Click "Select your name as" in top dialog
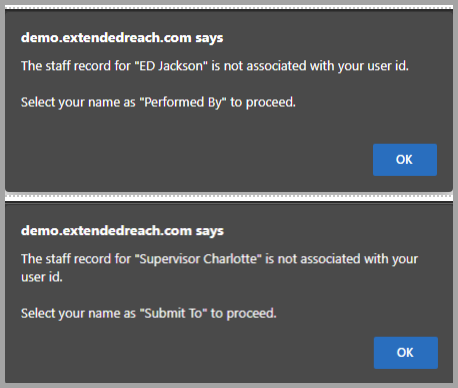Screen dimensions: 458x388 coord(78,102)
